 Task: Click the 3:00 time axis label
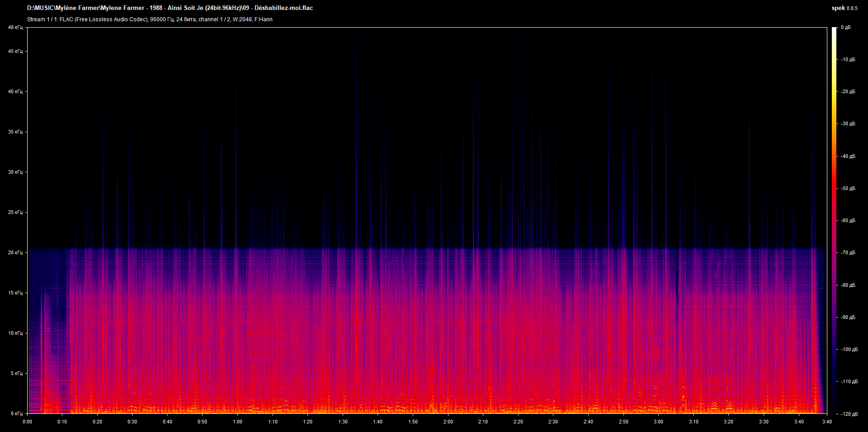pos(659,422)
